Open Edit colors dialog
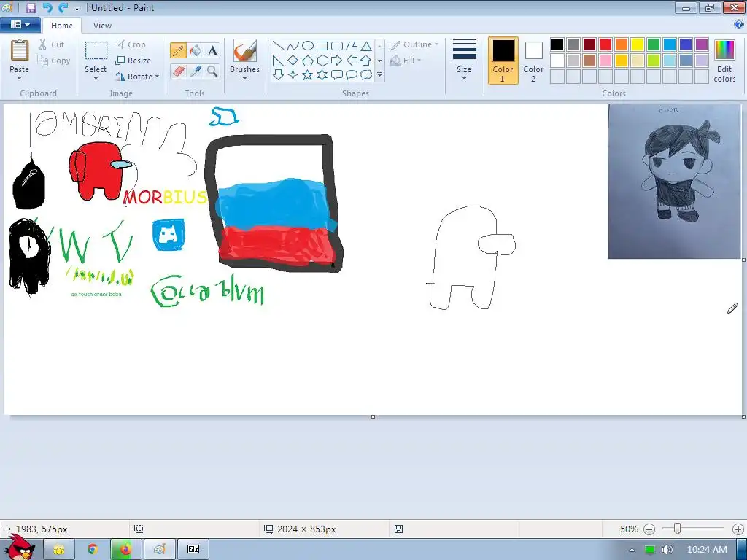 pyautogui.click(x=724, y=61)
